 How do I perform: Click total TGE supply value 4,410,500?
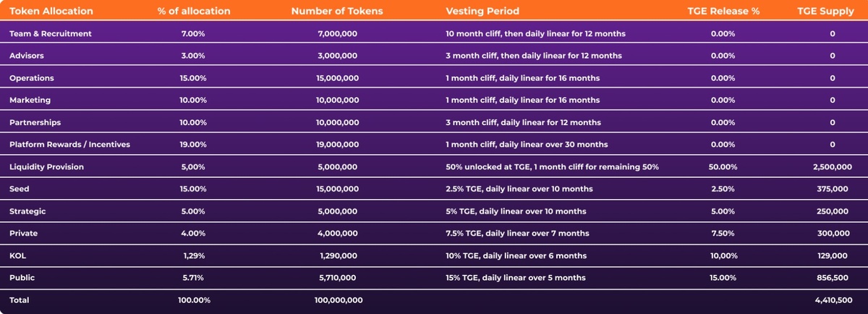(832, 300)
